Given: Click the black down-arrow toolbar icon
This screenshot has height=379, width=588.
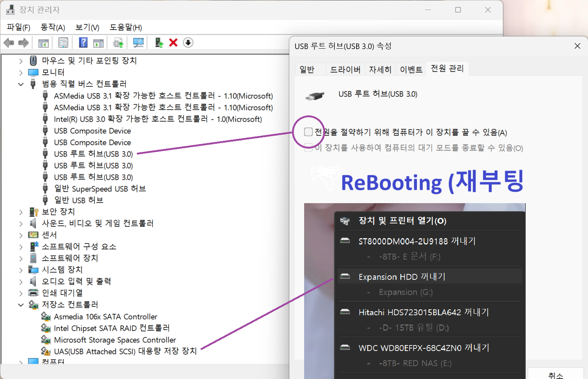Looking at the screenshot, I should tap(188, 43).
